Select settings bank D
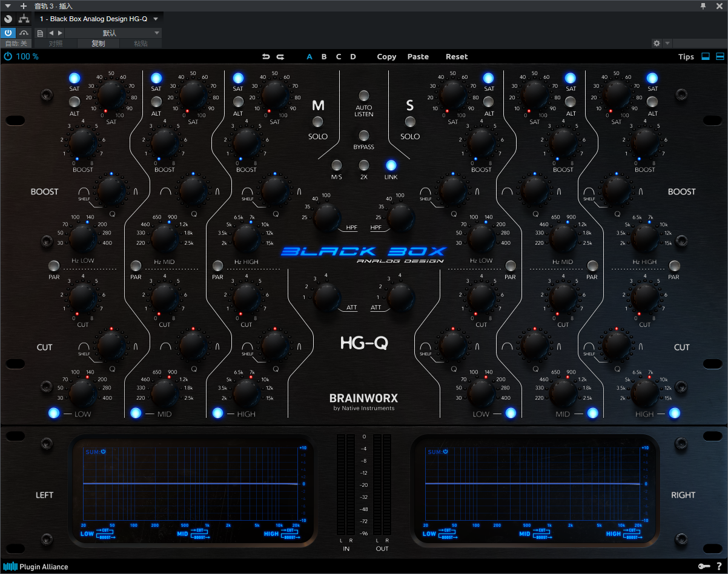This screenshot has height=574, width=728. point(353,57)
